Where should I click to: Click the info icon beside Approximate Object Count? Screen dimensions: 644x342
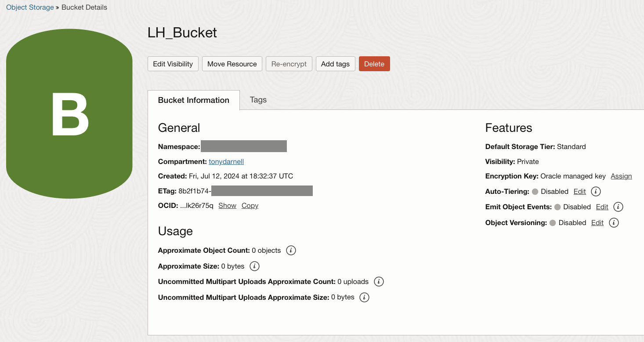click(x=290, y=250)
